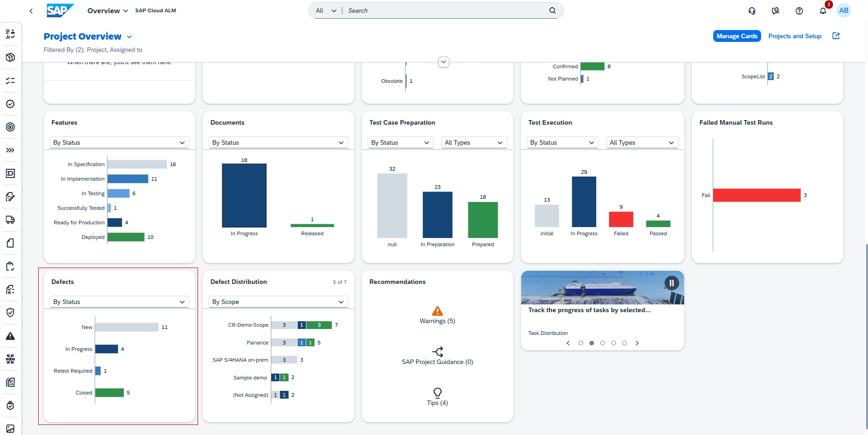The width and height of the screenshot is (868, 435).
Task: Go to next carousel slide arrow
Action: point(637,343)
